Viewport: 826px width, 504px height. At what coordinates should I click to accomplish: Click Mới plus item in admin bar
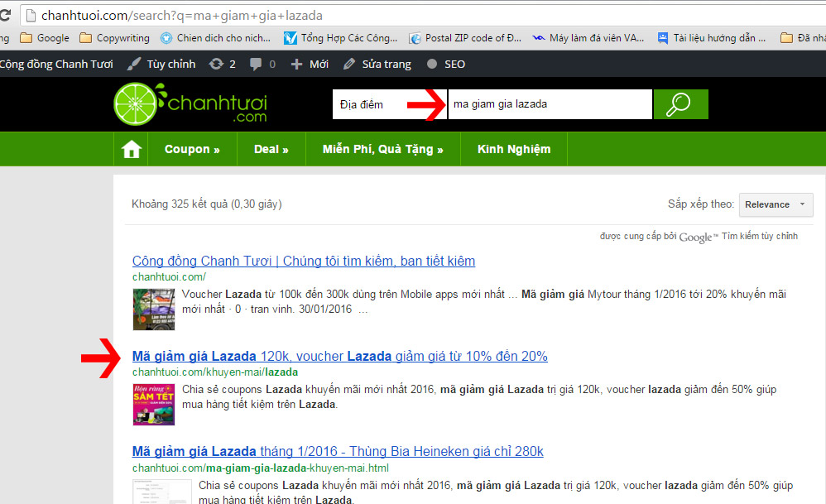click(x=310, y=64)
